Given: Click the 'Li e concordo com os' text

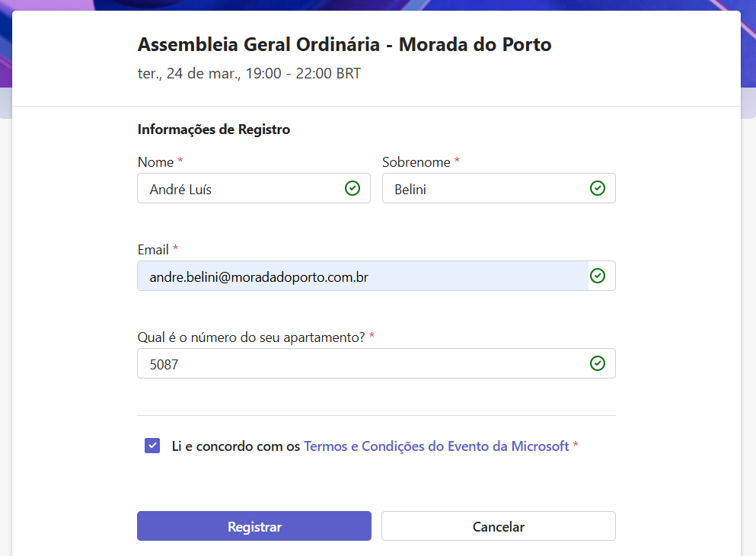Looking at the screenshot, I should pos(236,446).
